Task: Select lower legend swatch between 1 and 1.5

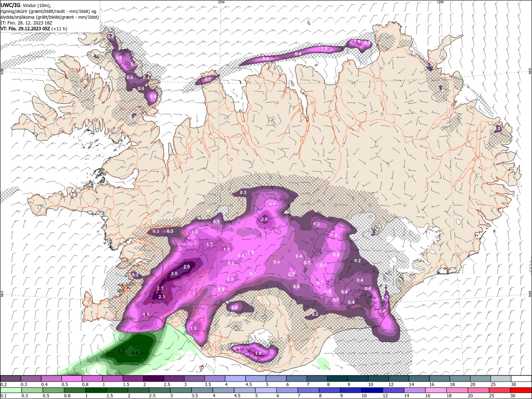Action: click(96, 390)
